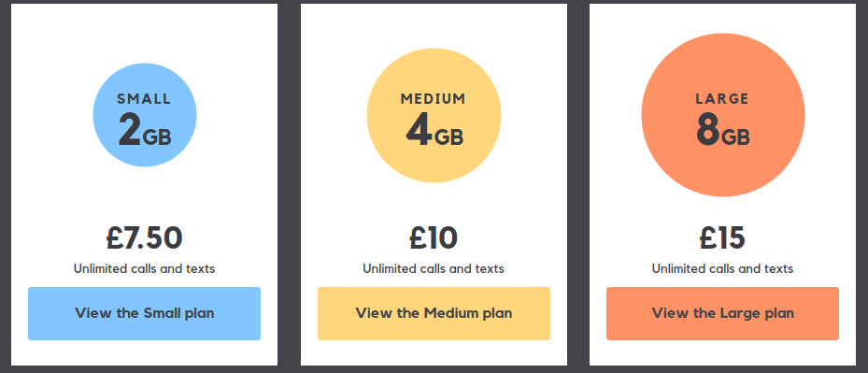Click the LARGE label inside orange circle
Viewport: 868px width, 373px height.
[722, 99]
